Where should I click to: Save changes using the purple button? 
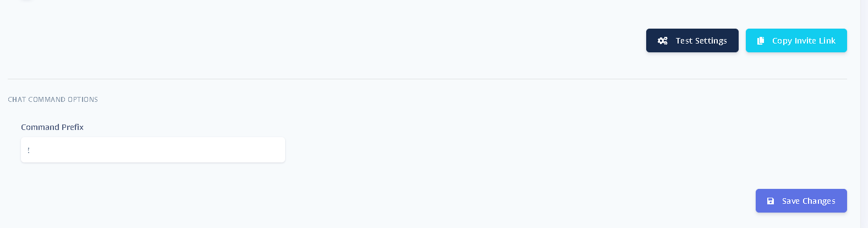click(801, 201)
